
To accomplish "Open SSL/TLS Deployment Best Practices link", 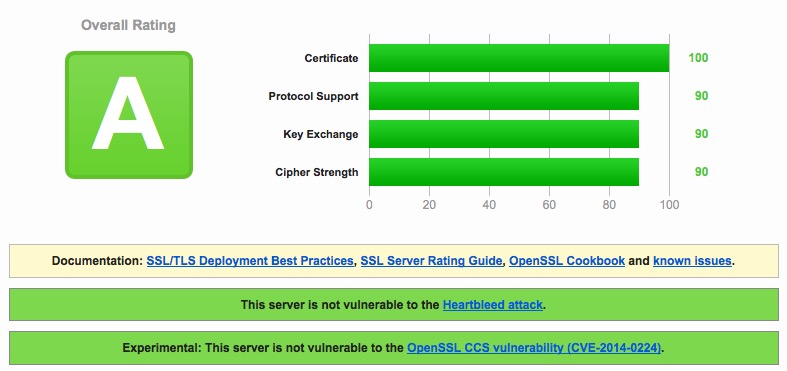I will pyautogui.click(x=250, y=261).
